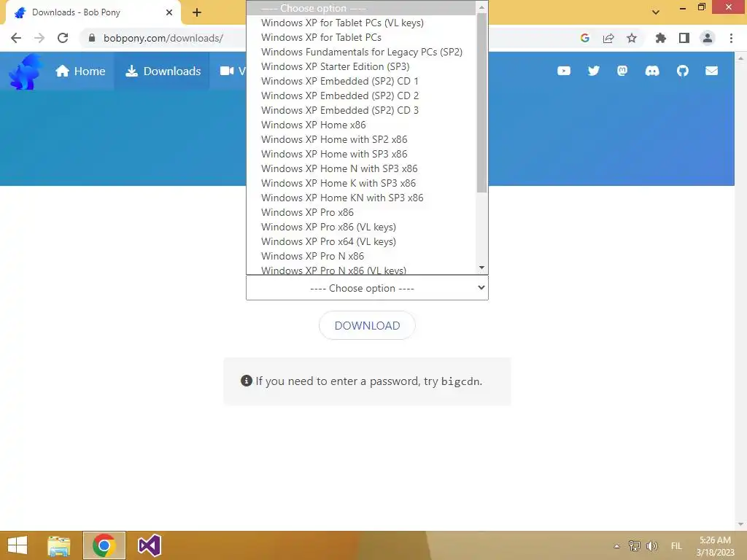
Task: Select Windows XP Embedded (SP2) CD 3
Action: [x=361, y=111]
